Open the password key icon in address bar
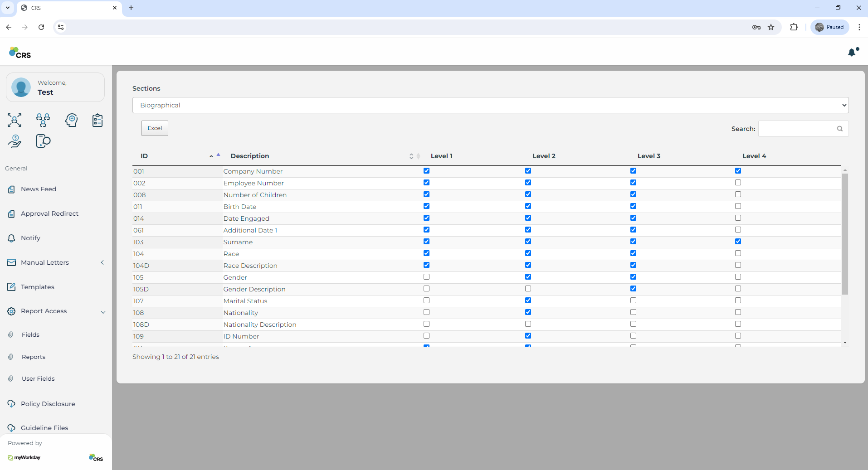This screenshot has width=868, height=470. (x=756, y=27)
